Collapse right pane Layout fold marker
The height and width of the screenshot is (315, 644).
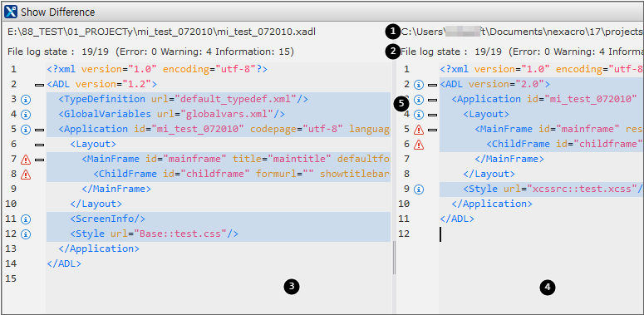tap(432, 115)
